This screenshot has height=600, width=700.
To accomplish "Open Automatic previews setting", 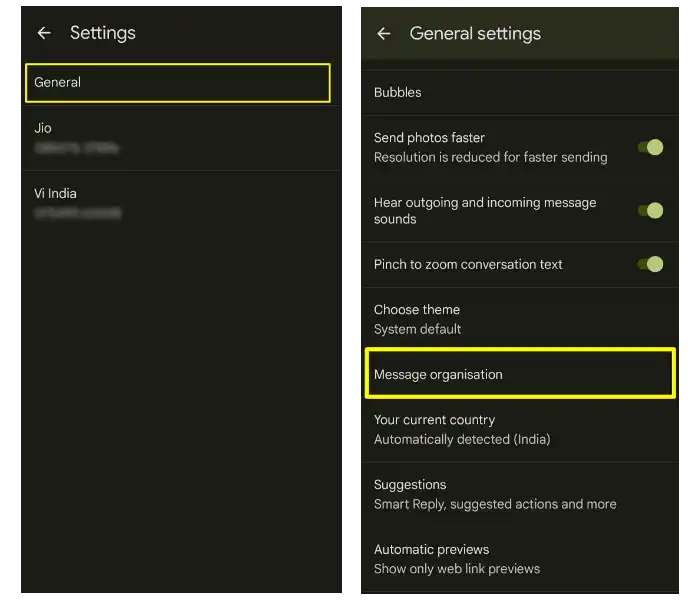I will coord(520,559).
